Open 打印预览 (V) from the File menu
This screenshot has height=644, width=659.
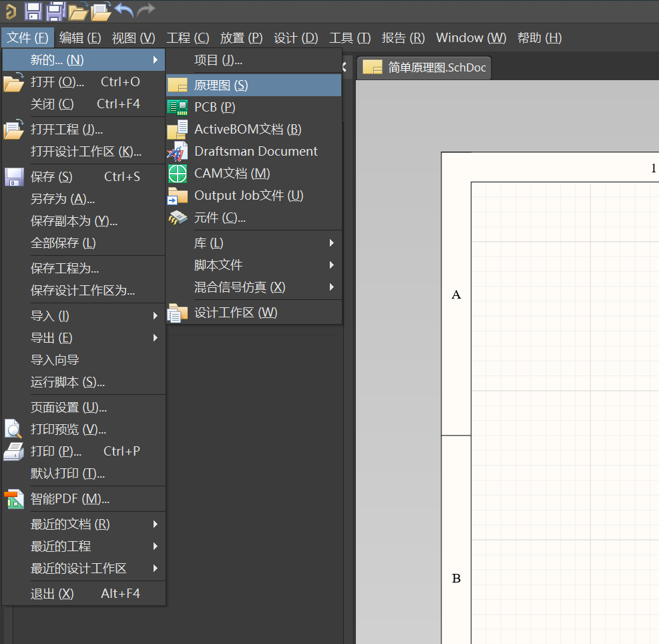(x=68, y=430)
